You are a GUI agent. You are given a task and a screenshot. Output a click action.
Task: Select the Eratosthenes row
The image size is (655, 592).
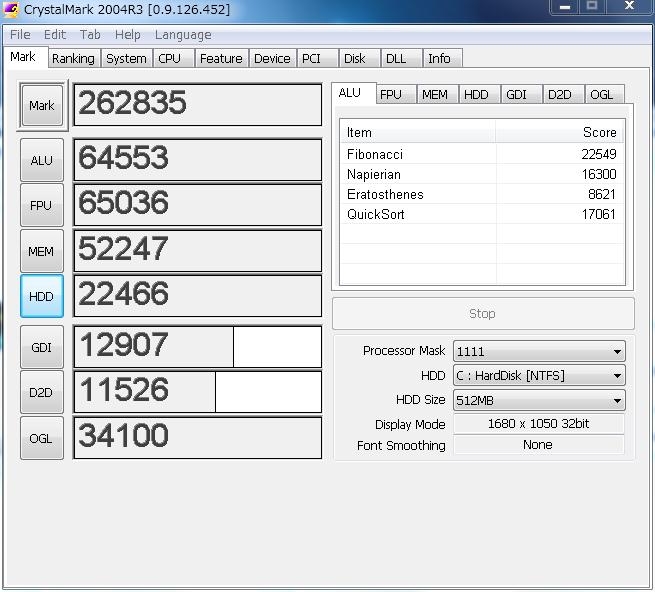click(x=482, y=194)
